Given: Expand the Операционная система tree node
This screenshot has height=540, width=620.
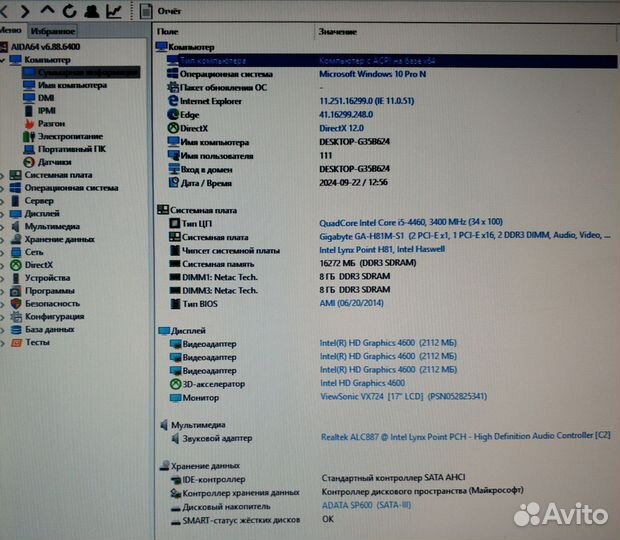Looking at the screenshot, I should [2, 188].
